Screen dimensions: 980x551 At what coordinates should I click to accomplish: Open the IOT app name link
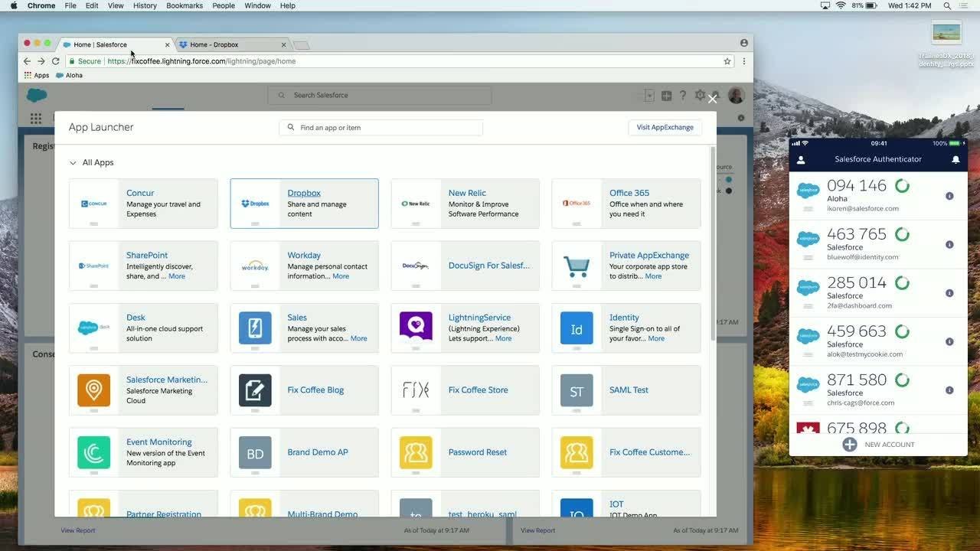click(x=616, y=504)
